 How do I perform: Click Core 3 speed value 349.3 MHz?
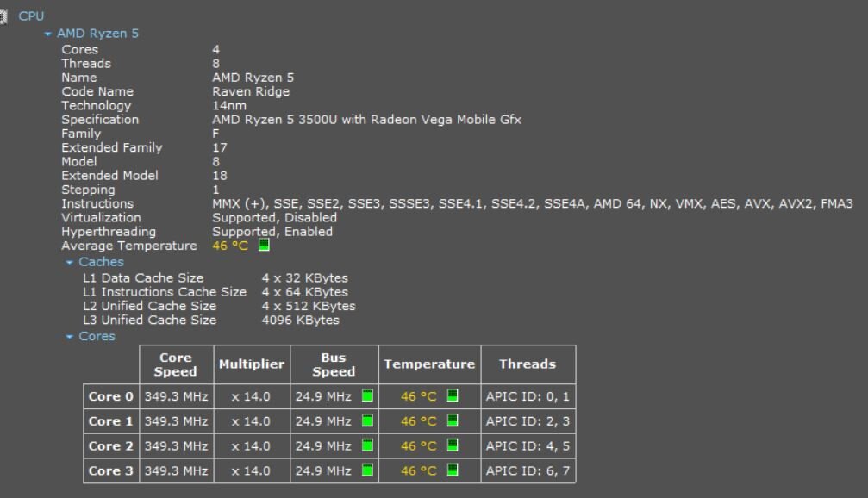pos(176,471)
